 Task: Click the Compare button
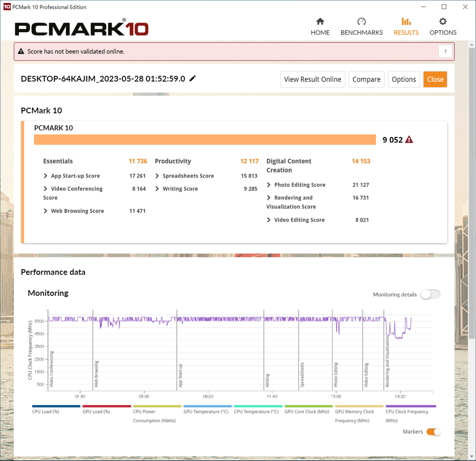point(366,79)
